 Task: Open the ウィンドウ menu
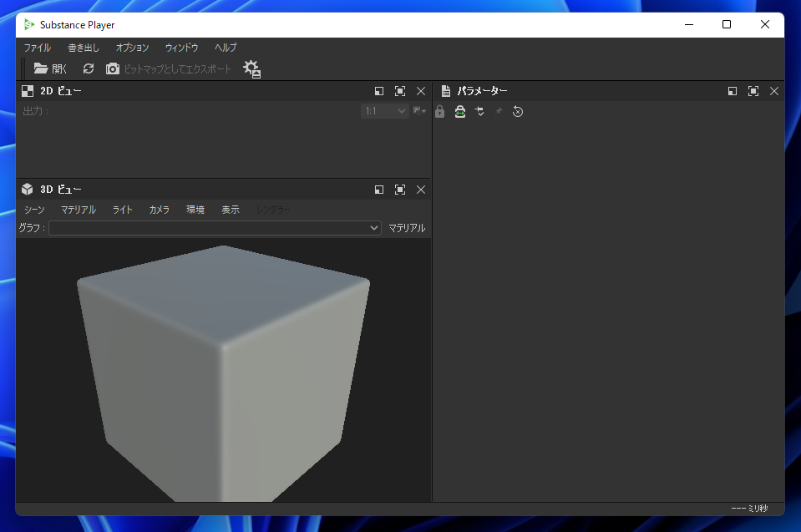[x=181, y=48]
